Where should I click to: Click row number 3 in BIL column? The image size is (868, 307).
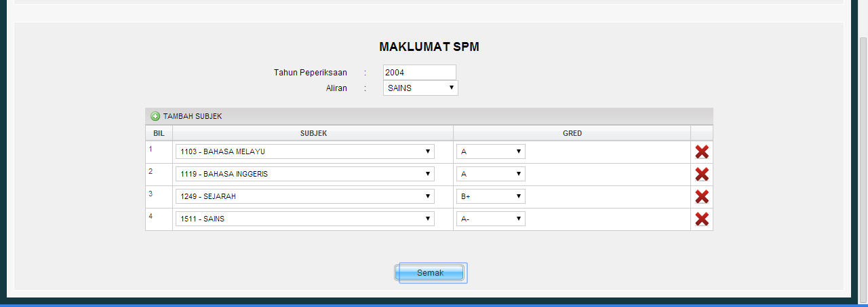point(151,194)
